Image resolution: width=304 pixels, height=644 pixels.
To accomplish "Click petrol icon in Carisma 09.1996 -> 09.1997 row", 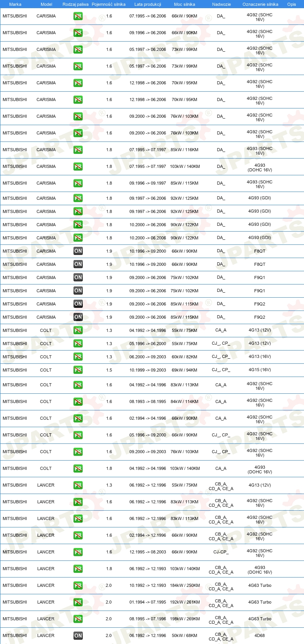I will 78,183.
